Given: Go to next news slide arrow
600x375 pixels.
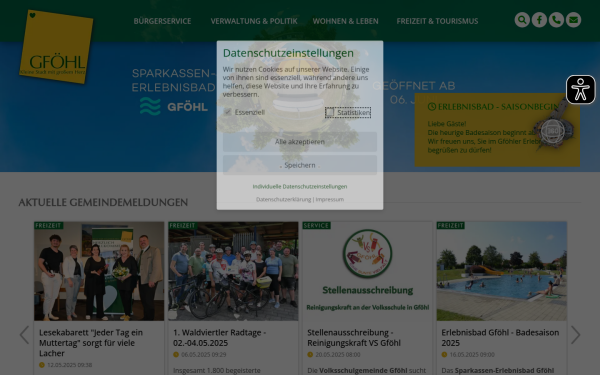Looking at the screenshot, I should point(575,335).
